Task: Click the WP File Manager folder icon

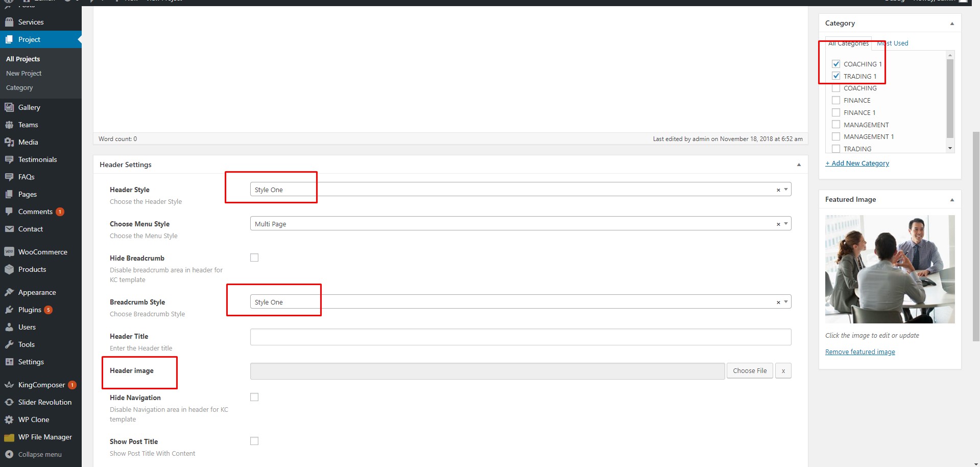Action: (9, 437)
